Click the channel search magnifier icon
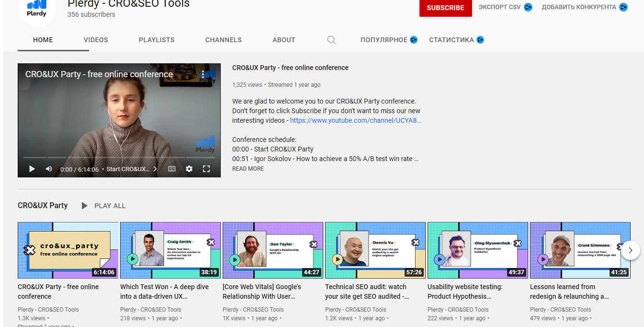Viewport: 644px width, 327px height. (x=331, y=40)
